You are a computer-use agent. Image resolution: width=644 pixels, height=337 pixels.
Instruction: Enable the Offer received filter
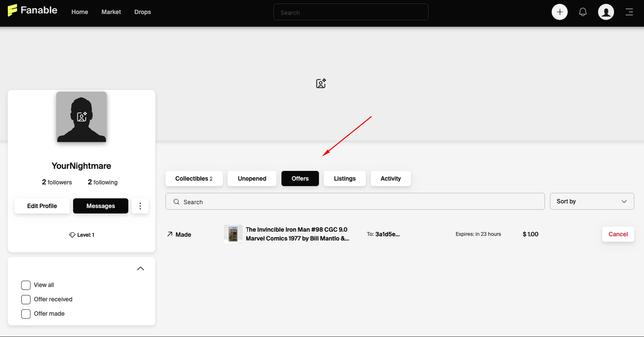pyautogui.click(x=26, y=299)
